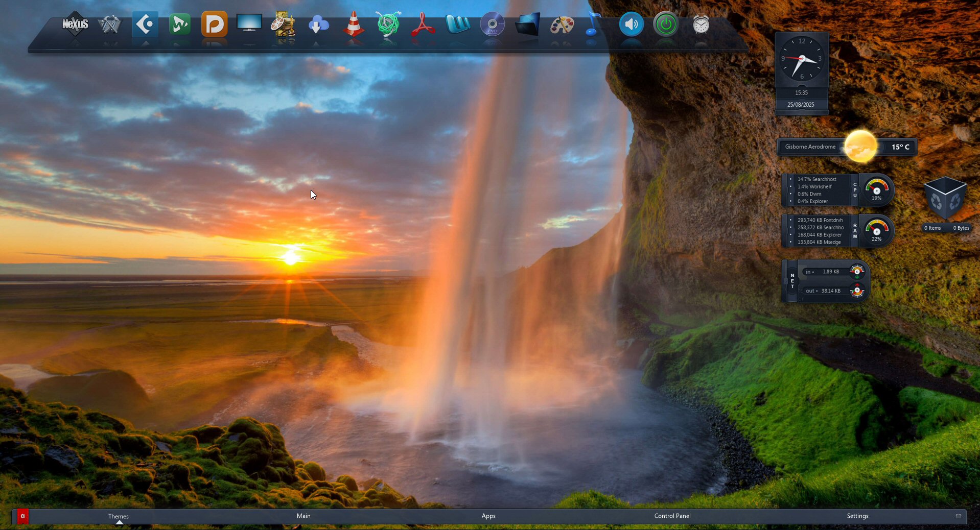Screen dimensions: 980x530
Task: Open the Settings tab on shelf
Action: [857, 516]
